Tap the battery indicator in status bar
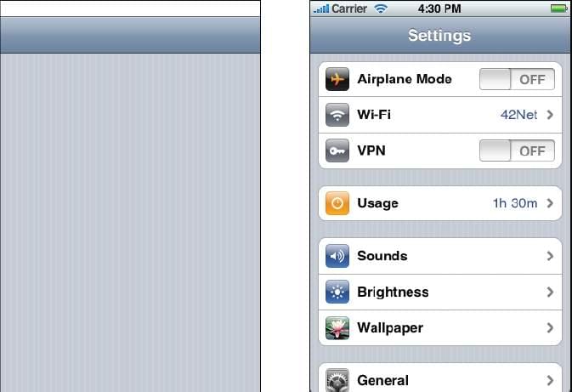The width and height of the screenshot is (572, 392). (x=558, y=8)
